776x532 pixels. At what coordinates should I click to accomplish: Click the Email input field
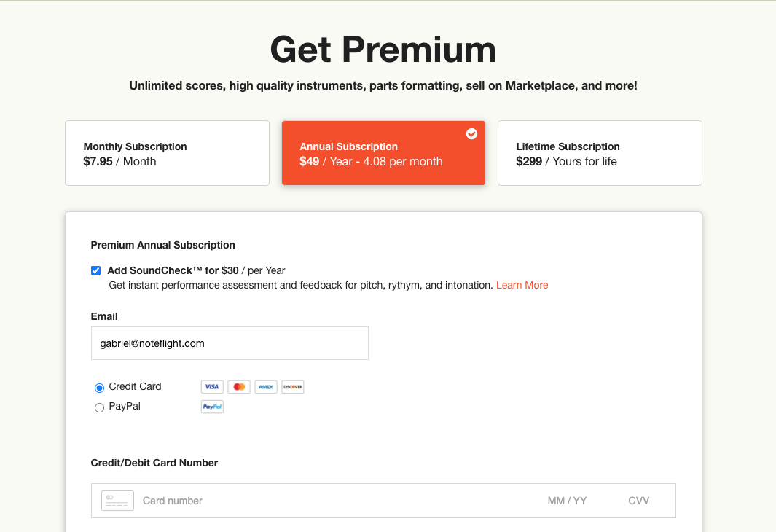(230, 343)
